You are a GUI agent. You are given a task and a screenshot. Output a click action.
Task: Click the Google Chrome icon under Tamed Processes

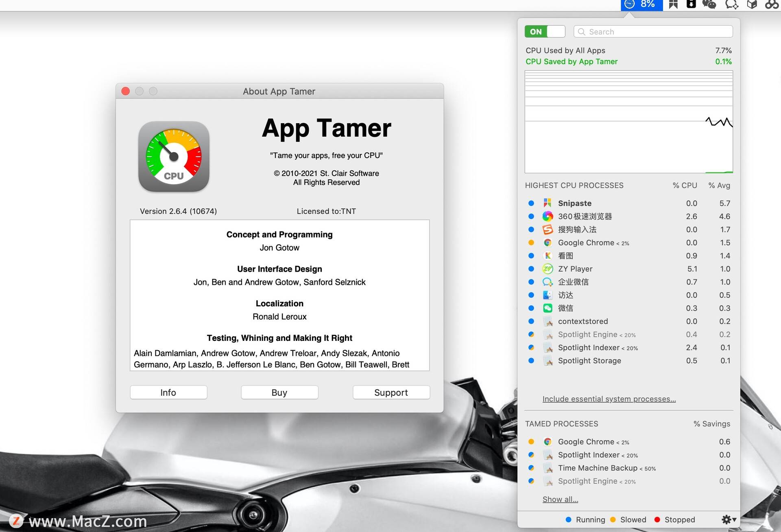(x=548, y=442)
